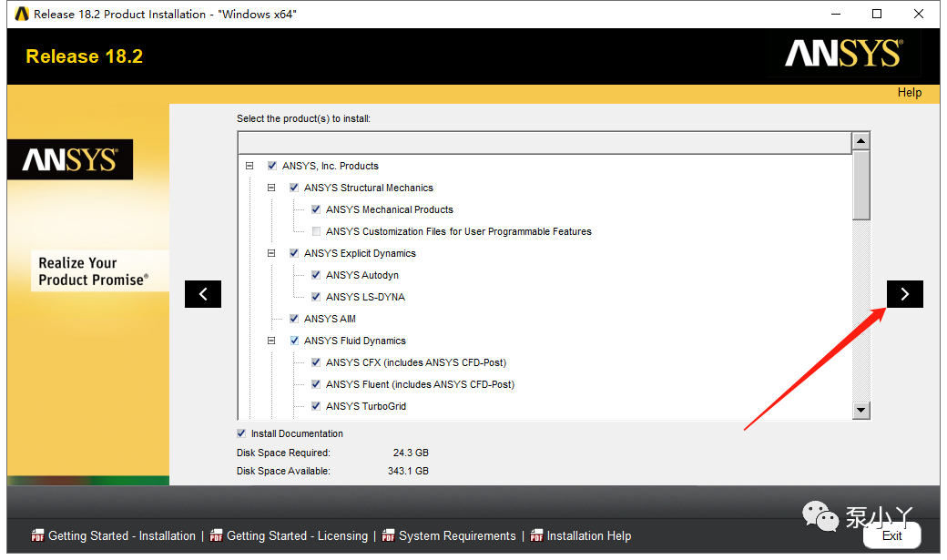Image resolution: width=947 pixels, height=560 pixels.
Task: Click product list scrollbar down arrow
Action: point(861,410)
